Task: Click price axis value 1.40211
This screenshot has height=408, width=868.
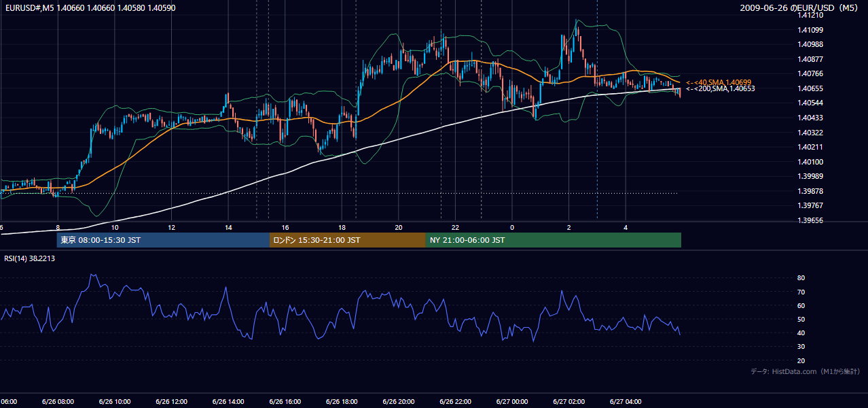Action: [x=810, y=147]
